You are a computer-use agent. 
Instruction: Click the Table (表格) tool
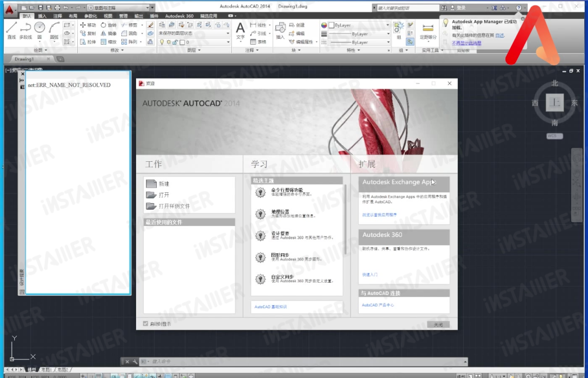(x=258, y=42)
